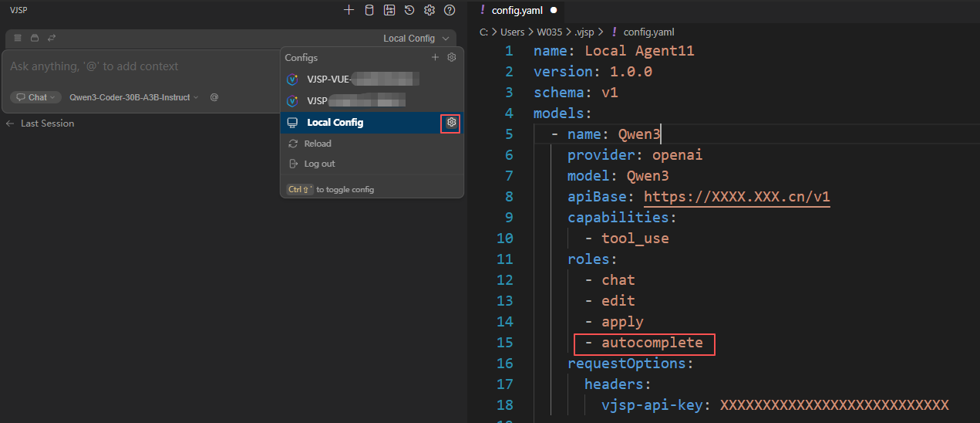
Task: Click the unsaved dot on config.yaml tab
Action: [554, 10]
